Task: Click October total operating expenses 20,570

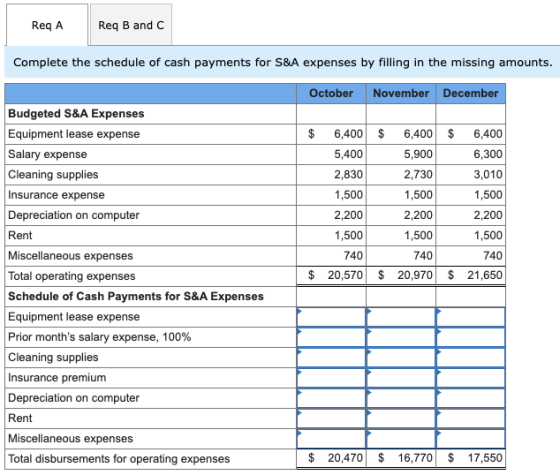Action: pyautogui.click(x=345, y=275)
